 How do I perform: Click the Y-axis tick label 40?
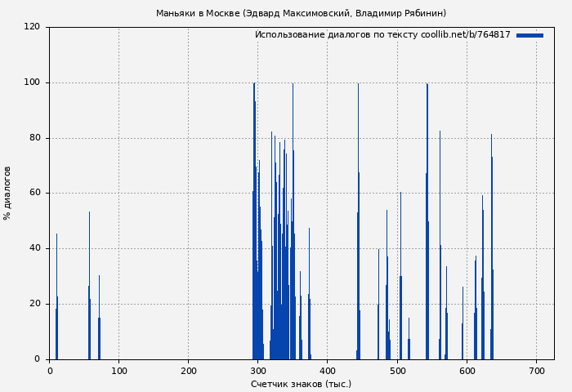[34, 248]
